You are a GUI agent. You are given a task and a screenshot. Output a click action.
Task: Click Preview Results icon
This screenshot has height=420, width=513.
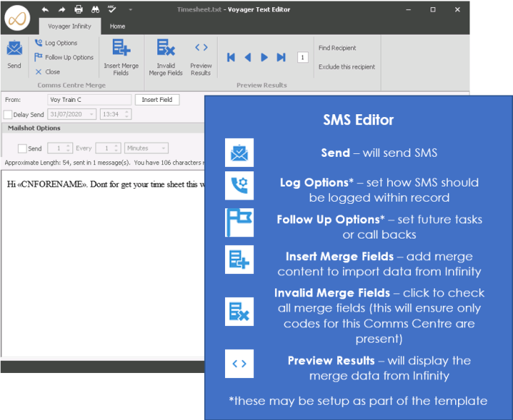coord(201,48)
